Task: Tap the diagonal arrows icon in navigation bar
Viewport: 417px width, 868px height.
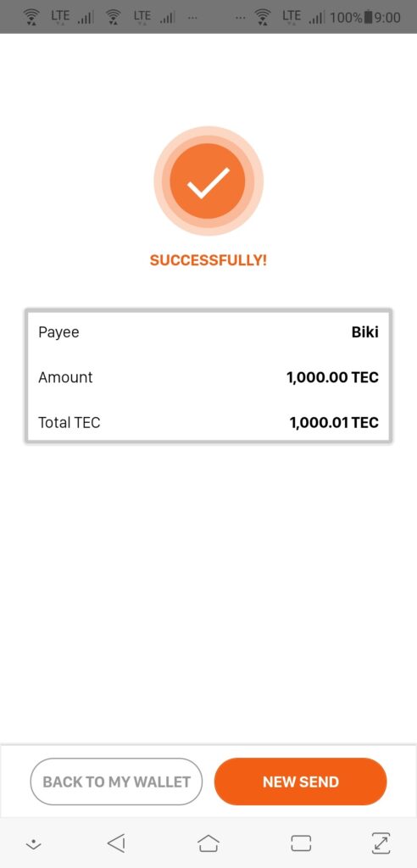Action: point(381,843)
